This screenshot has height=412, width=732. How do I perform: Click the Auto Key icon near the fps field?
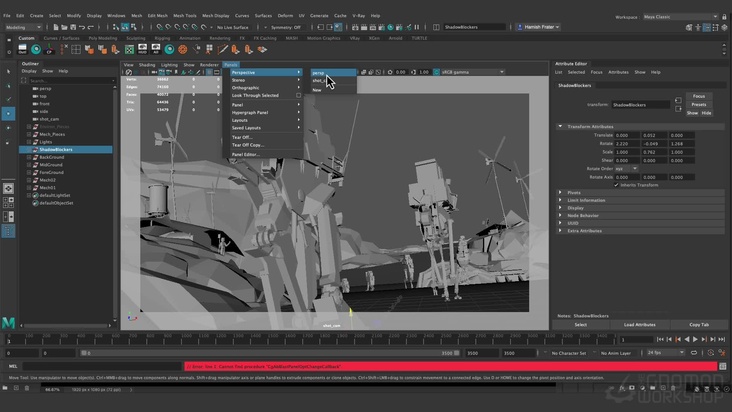711,353
